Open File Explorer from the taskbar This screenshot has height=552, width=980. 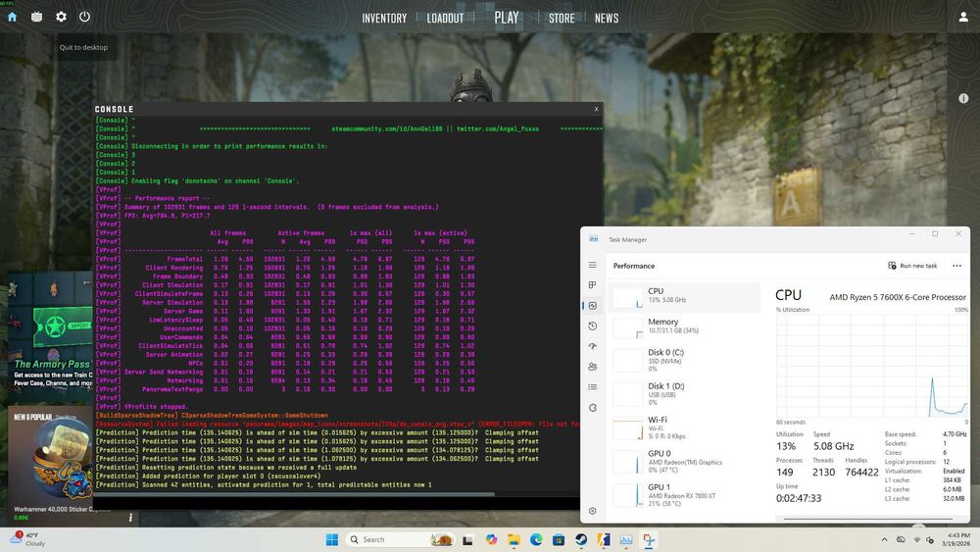pyautogui.click(x=514, y=539)
